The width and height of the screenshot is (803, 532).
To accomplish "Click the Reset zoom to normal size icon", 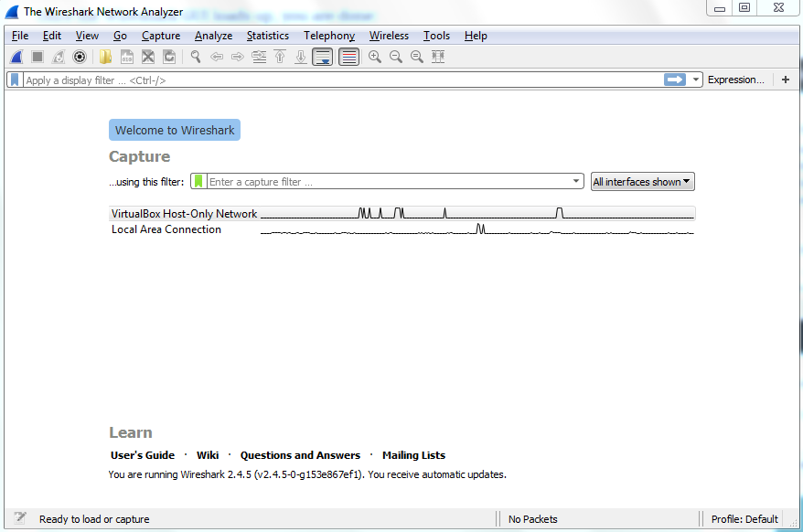I will click(417, 57).
